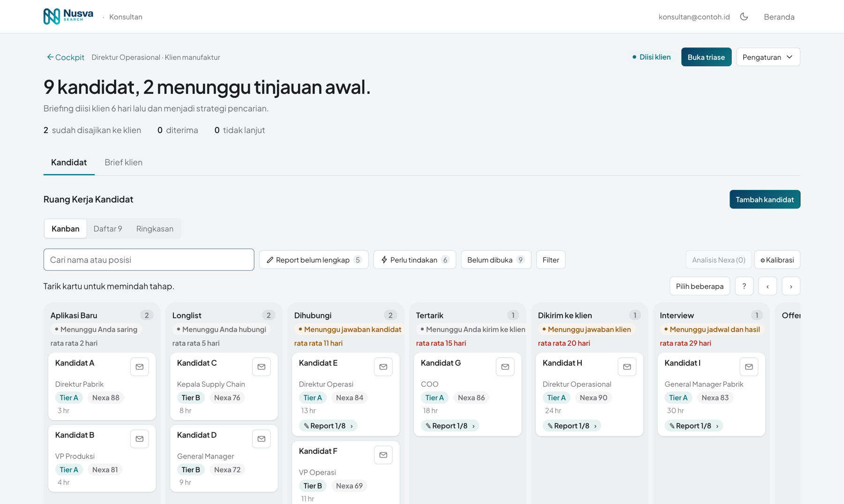
Task: Click the question mark help button
Action: click(744, 286)
